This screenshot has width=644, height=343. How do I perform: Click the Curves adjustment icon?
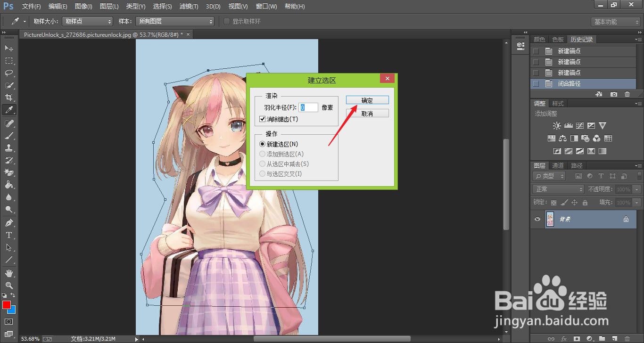point(580,126)
